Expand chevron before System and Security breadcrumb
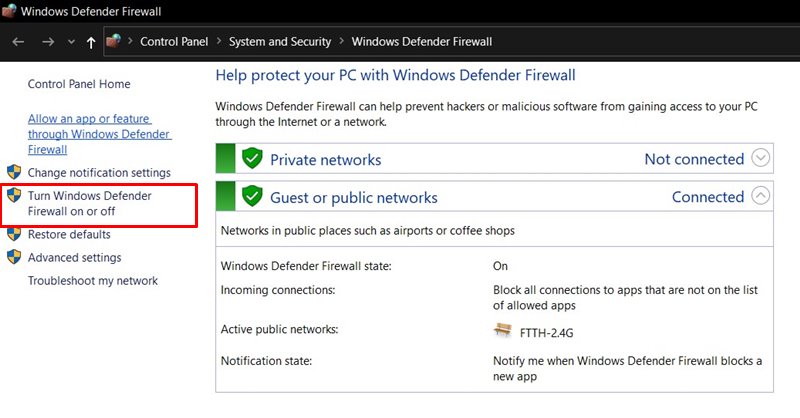The height and width of the screenshot is (418, 800). (218, 41)
